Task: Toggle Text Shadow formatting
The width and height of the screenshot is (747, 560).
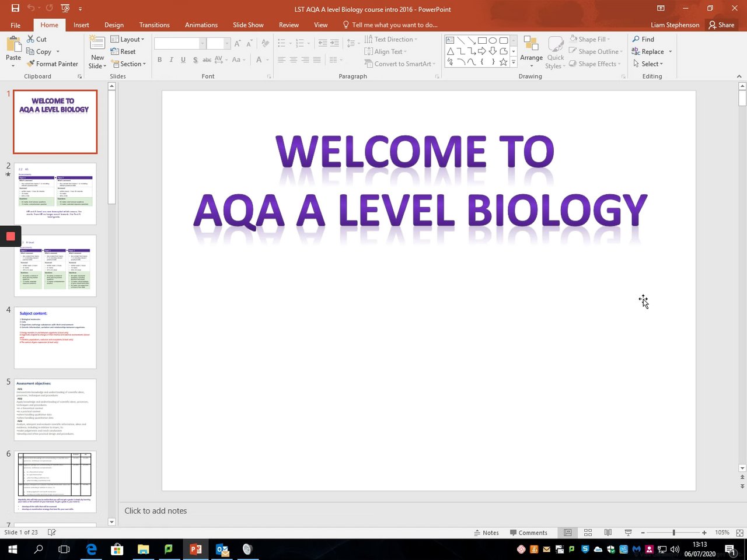Action: (195, 60)
